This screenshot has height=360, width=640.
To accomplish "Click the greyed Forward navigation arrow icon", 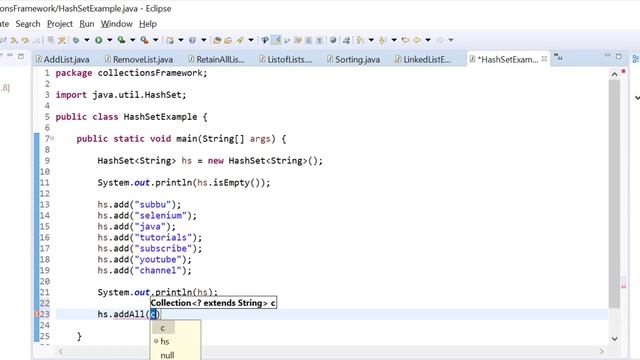I will point(440,40).
